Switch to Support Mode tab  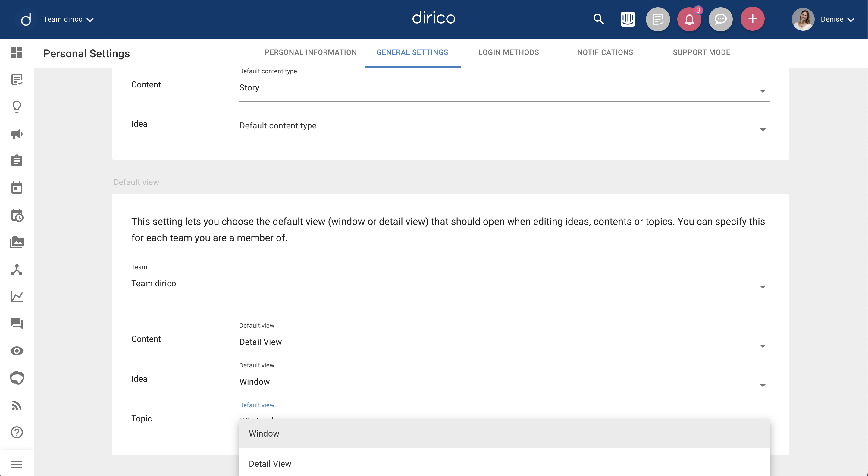click(701, 52)
